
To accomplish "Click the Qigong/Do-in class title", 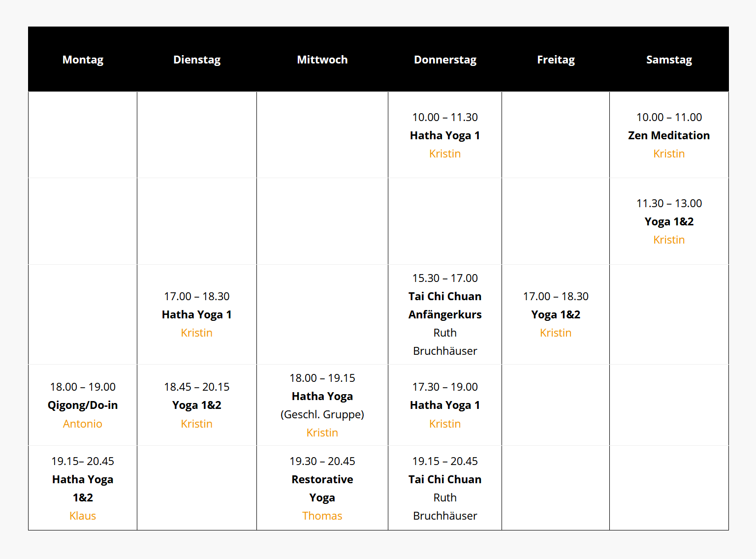I will point(83,405).
